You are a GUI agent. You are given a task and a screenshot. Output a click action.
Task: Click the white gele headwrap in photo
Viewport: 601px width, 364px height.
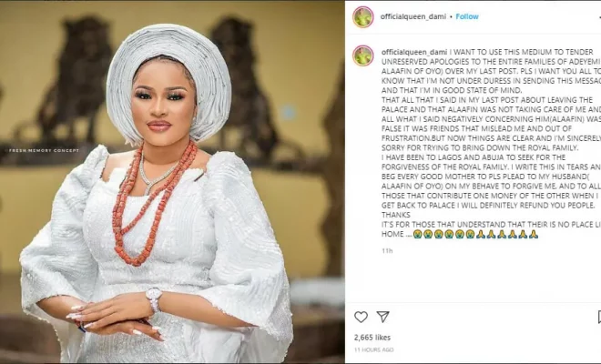(x=168, y=80)
